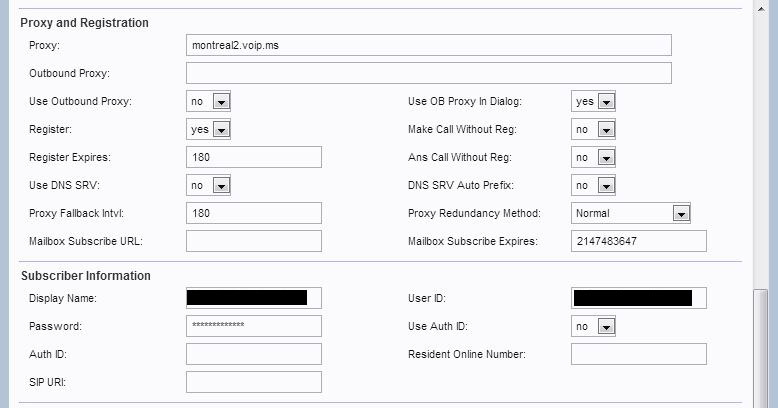Open Proxy Redundancy Method dropdown
This screenshot has height=408, width=778.
(631, 213)
